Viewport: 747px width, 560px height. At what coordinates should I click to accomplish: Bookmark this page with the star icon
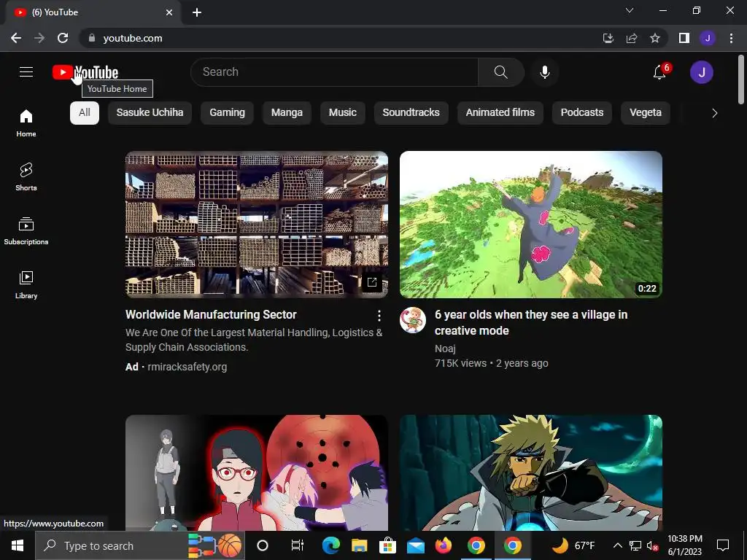(x=655, y=38)
